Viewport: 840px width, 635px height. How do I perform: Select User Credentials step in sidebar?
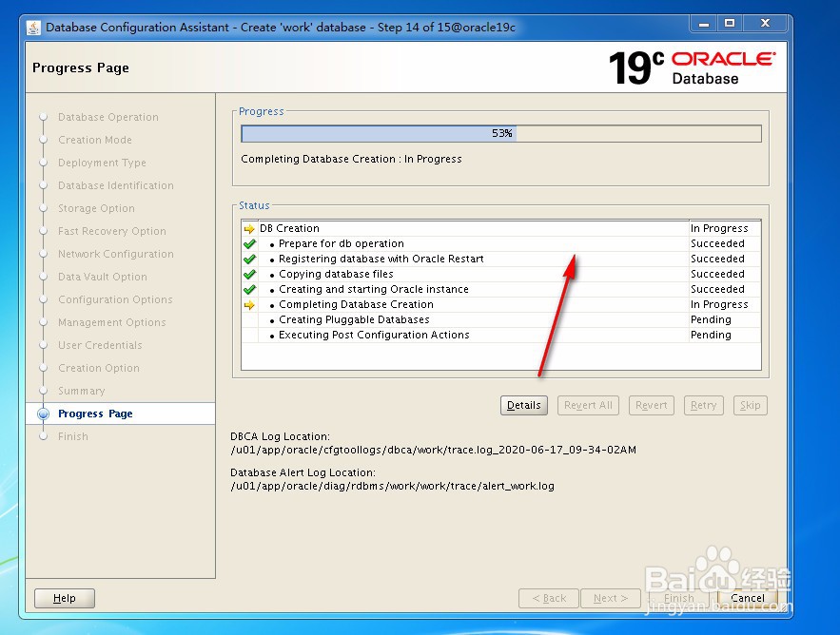(100, 345)
